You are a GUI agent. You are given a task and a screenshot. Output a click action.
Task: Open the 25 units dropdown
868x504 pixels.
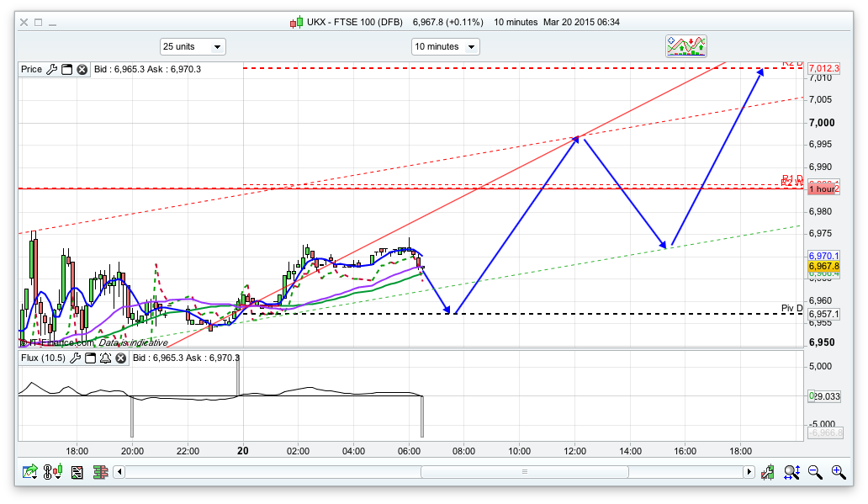(193, 47)
